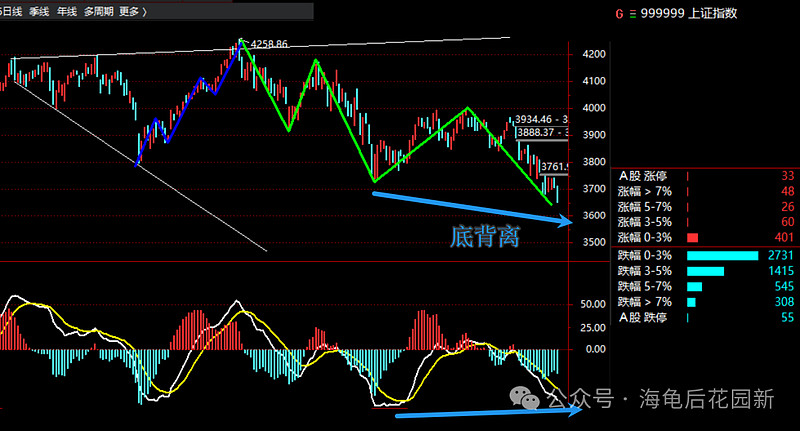Select the 涨幅 5-7% row label
The width and height of the screenshot is (800, 431).
[x=644, y=207]
